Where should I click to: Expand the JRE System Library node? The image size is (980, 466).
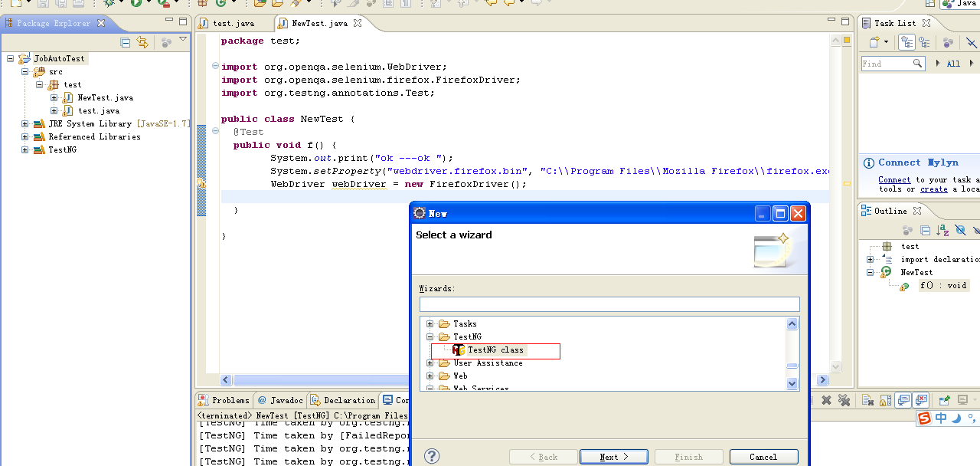(25, 123)
